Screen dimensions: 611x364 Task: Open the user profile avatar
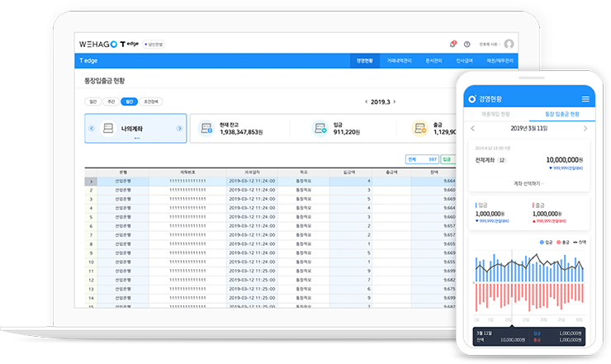[509, 44]
